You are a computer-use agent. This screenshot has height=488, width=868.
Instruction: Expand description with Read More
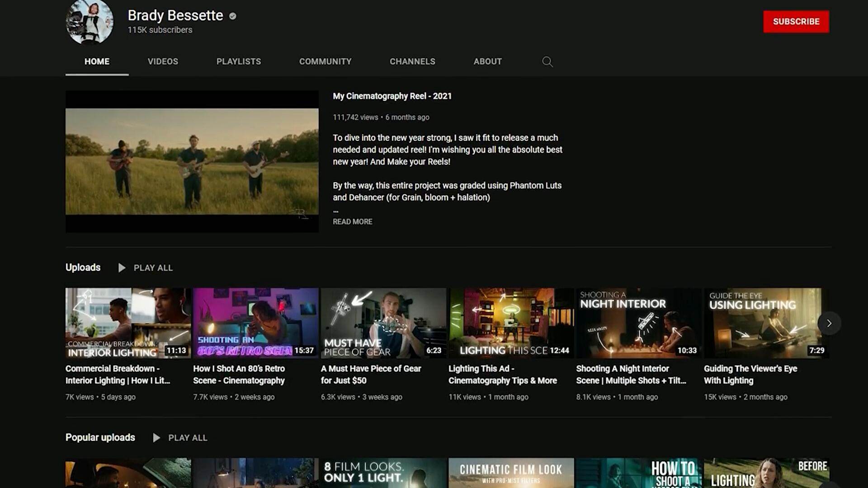click(352, 221)
